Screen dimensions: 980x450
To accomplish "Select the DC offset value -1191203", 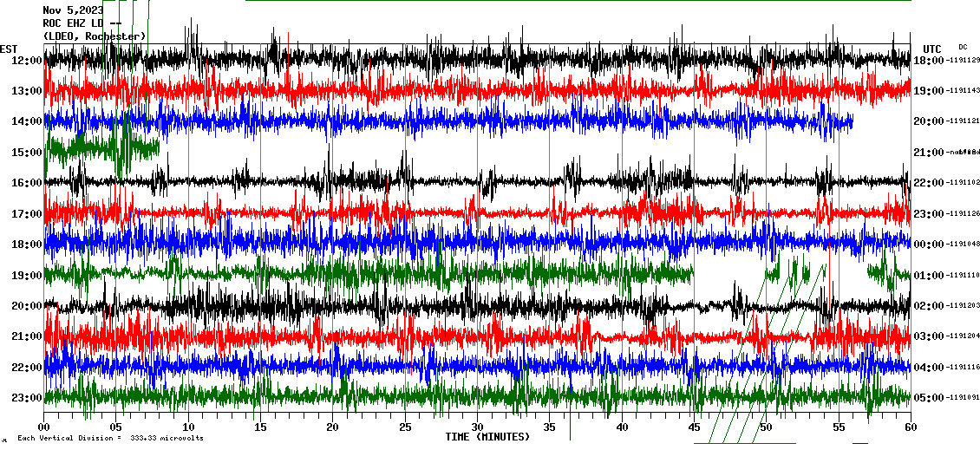I will coord(964,306).
